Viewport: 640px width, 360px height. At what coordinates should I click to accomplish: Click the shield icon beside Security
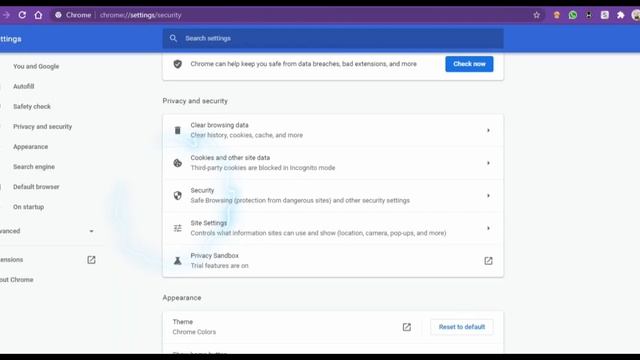pos(178,196)
